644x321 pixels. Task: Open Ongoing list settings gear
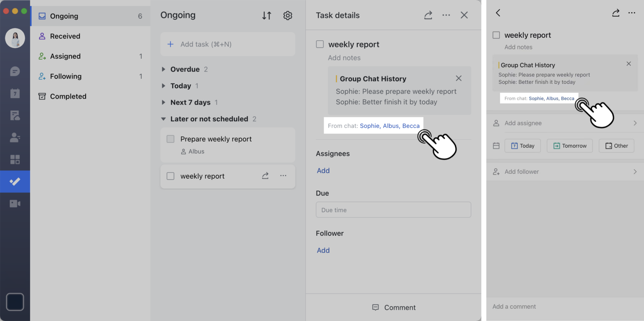pyautogui.click(x=288, y=15)
